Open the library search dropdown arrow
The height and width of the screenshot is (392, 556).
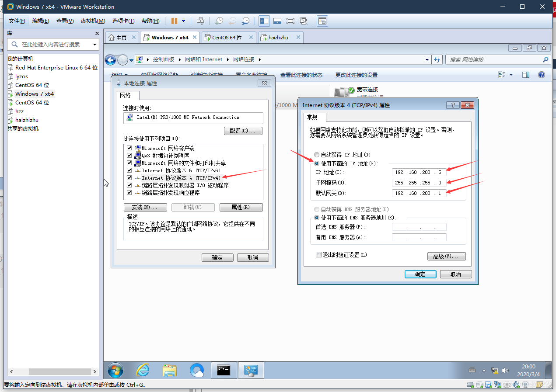[x=94, y=45]
